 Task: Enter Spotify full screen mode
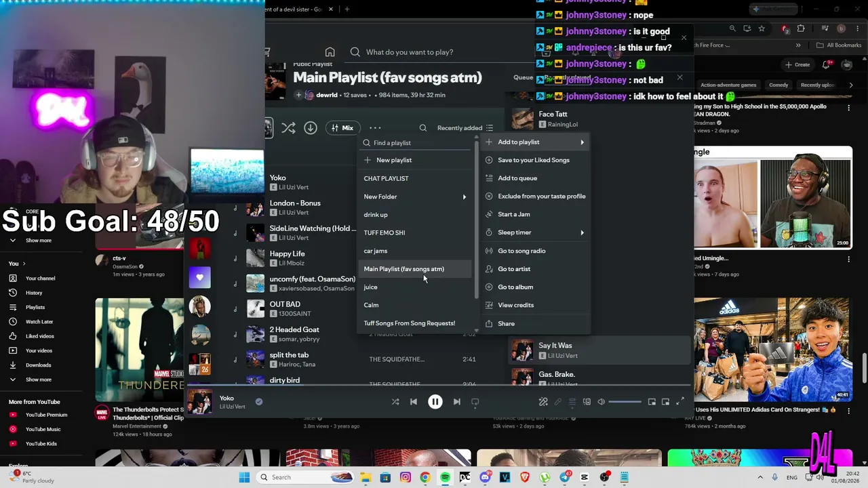click(x=680, y=402)
